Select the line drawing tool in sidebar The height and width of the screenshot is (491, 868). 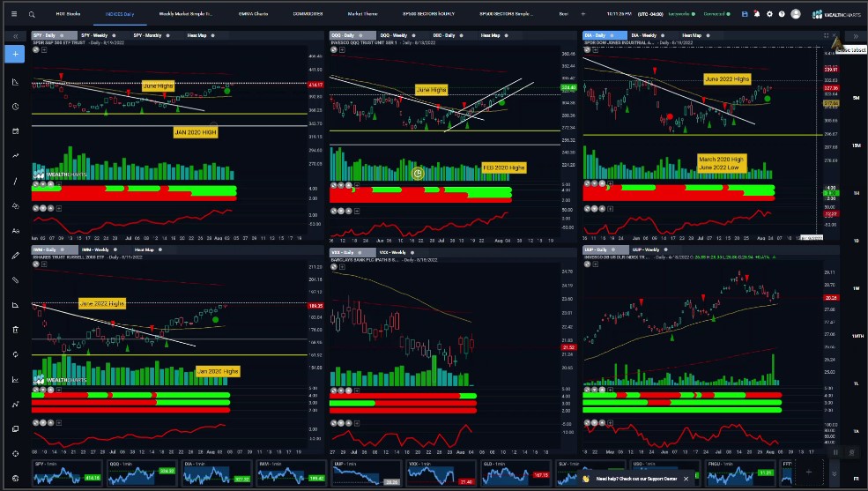coord(15,181)
